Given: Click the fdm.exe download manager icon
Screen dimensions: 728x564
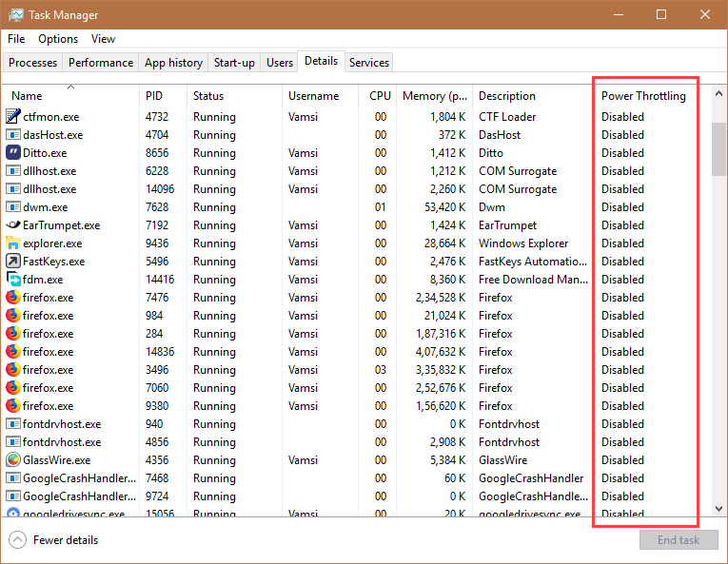Looking at the screenshot, I should coord(13,280).
